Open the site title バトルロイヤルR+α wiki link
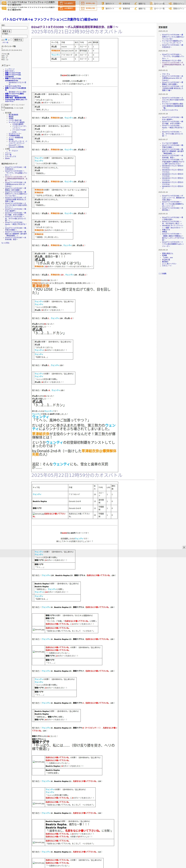Screen dimensions: 186x868 click(50, 20)
